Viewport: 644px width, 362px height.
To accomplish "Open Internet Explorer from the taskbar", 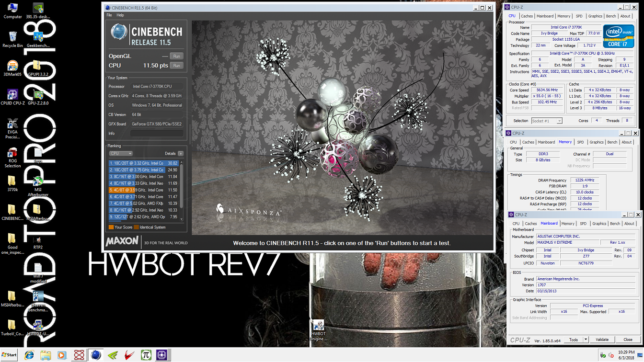I will point(29,355).
